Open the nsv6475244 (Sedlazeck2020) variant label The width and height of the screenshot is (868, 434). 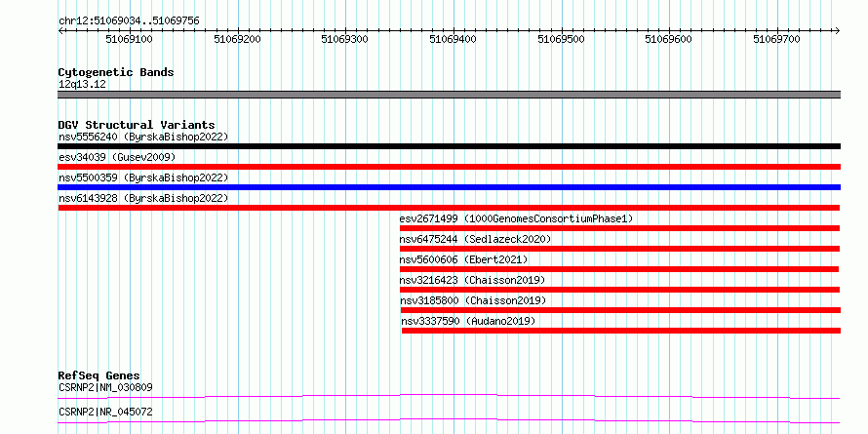click(476, 239)
